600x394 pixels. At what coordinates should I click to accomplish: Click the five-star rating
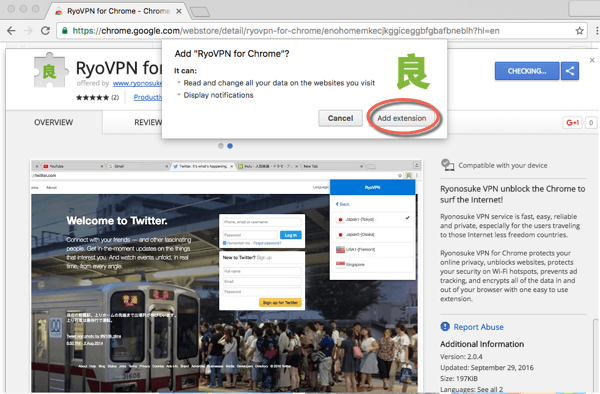pyautogui.click(x=92, y=98)
